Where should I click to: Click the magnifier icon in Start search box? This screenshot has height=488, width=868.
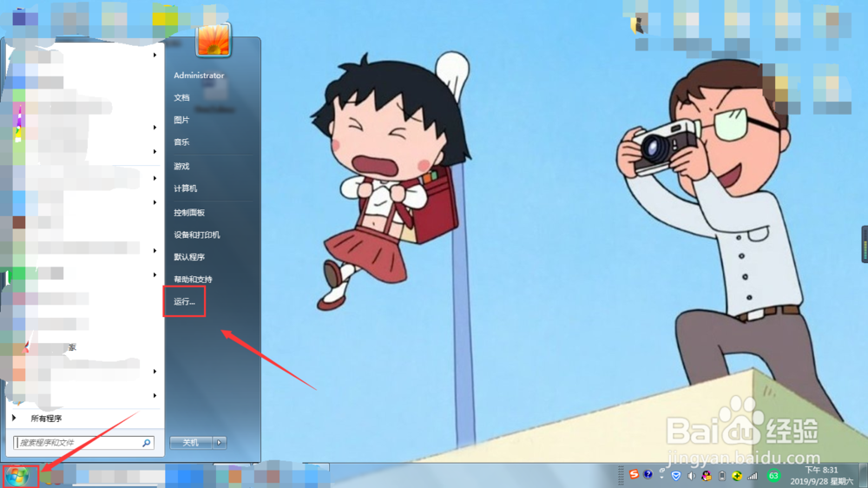[x=147, y=443]
